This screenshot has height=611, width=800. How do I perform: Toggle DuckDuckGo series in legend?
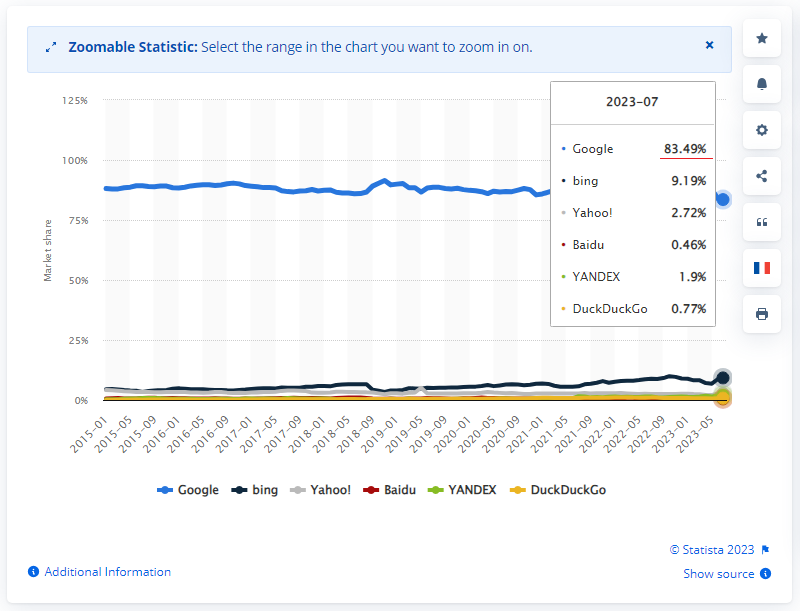[558, 490]
